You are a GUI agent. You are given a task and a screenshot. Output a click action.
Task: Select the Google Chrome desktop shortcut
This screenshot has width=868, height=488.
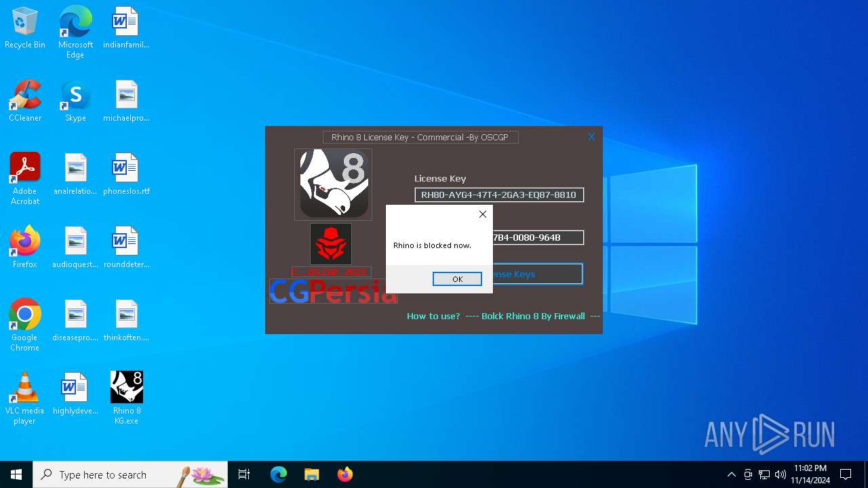point(25,325)
